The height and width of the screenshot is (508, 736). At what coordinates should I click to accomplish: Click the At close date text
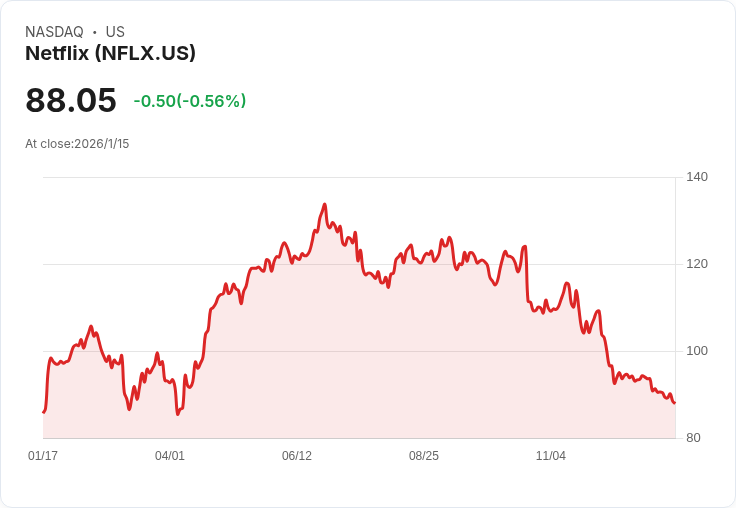click(77, 144)
